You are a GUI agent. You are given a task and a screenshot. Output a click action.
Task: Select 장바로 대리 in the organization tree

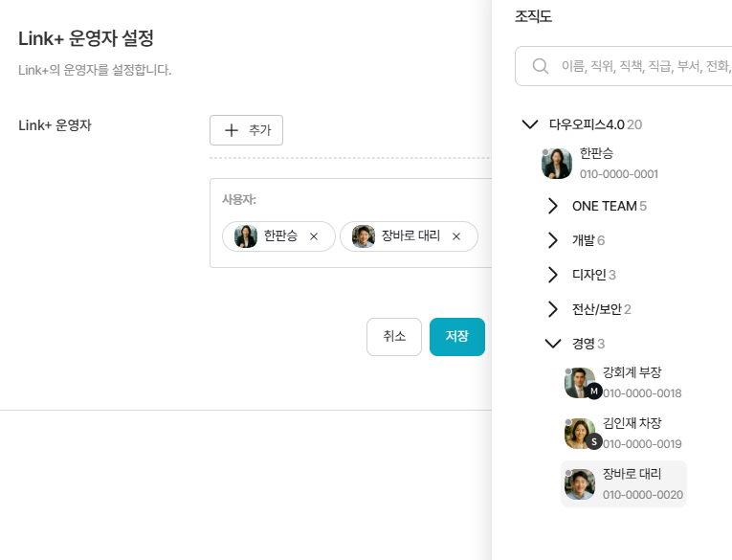click(632, 483)
